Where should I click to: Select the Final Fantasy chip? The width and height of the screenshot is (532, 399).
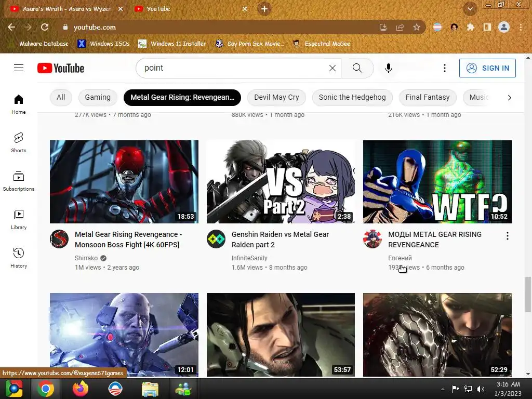428,97
